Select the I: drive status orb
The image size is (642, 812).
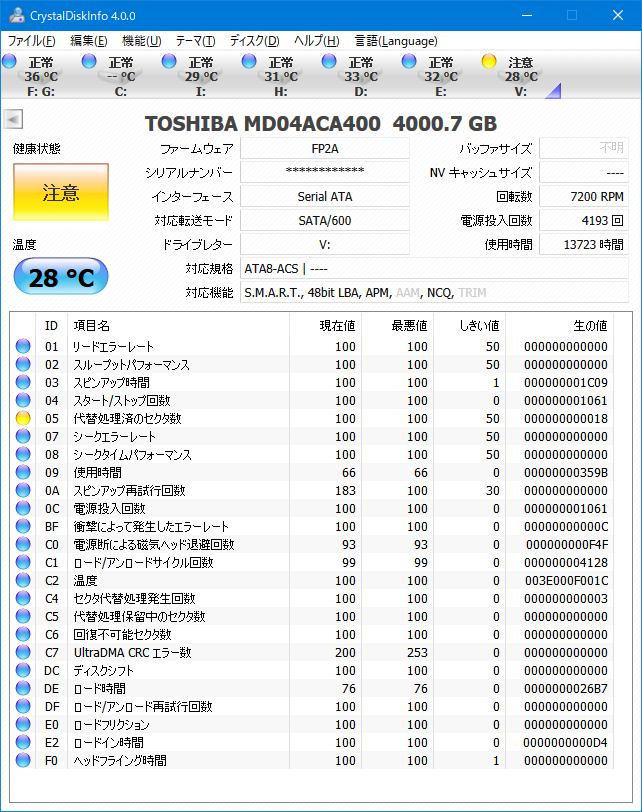tap(169, 61)
